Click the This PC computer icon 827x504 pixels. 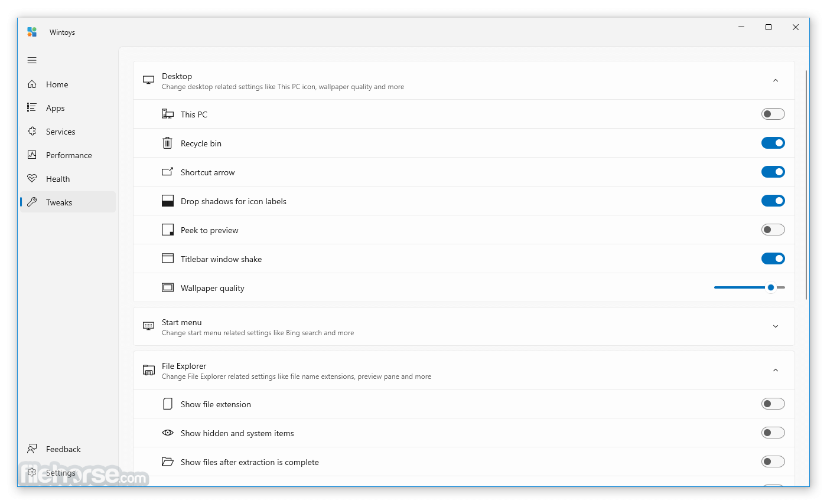coord(168,114)
